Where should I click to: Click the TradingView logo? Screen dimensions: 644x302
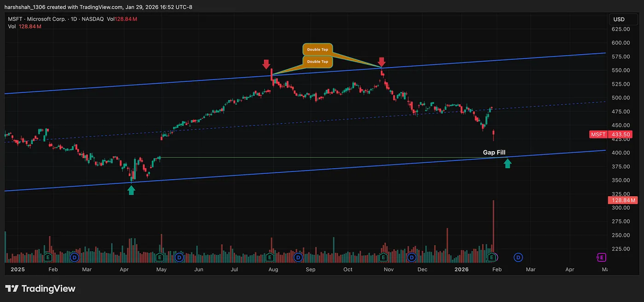40,289
